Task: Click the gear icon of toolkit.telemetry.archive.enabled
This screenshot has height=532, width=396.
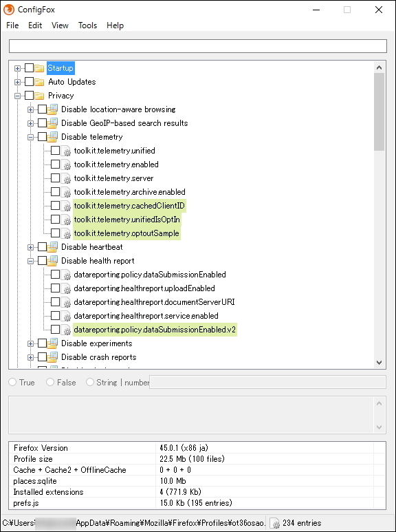Action: click(x=66, y=192)
